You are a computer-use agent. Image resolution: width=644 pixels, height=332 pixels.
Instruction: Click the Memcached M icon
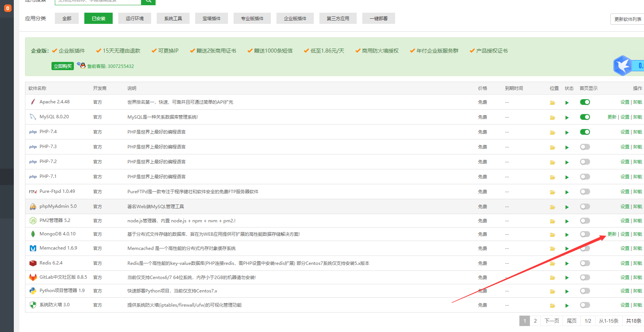(33, 248)
